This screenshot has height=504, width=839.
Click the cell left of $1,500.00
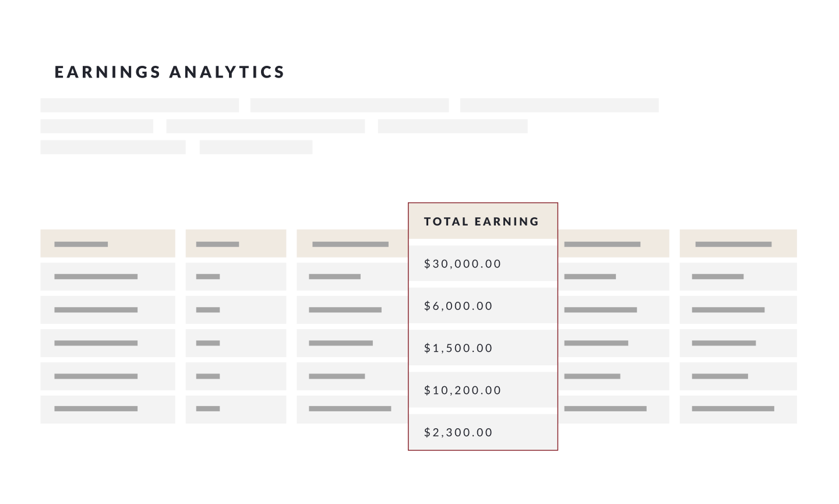pos(351,343)
